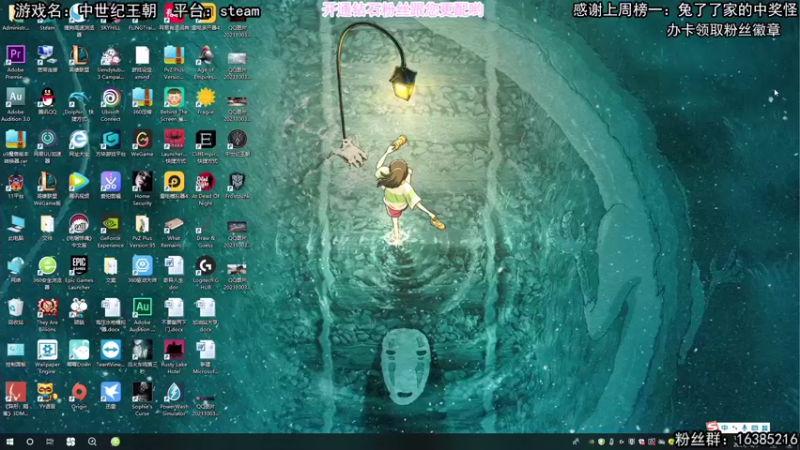Open Epic Games Launcher

[x=79, y=266]
